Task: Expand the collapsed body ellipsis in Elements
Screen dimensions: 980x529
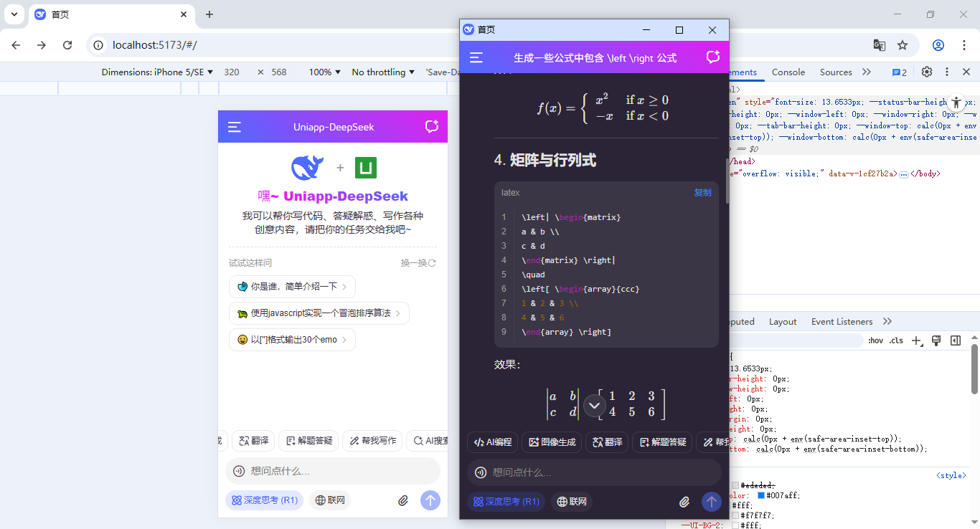Action: tap(904, 174)
